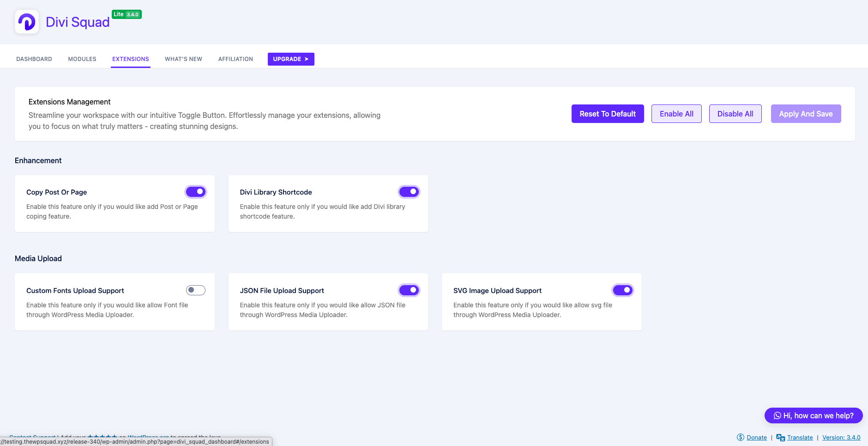Click the Translate language icon

[x=781, y=437]
